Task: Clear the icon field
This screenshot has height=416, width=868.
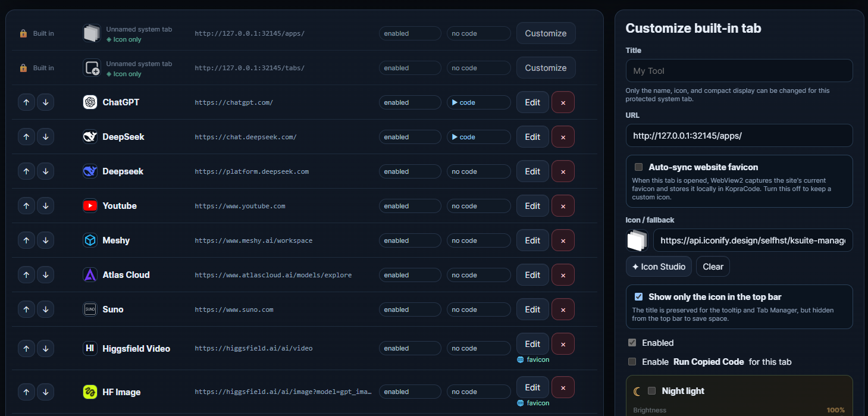Action: [713, 267]
